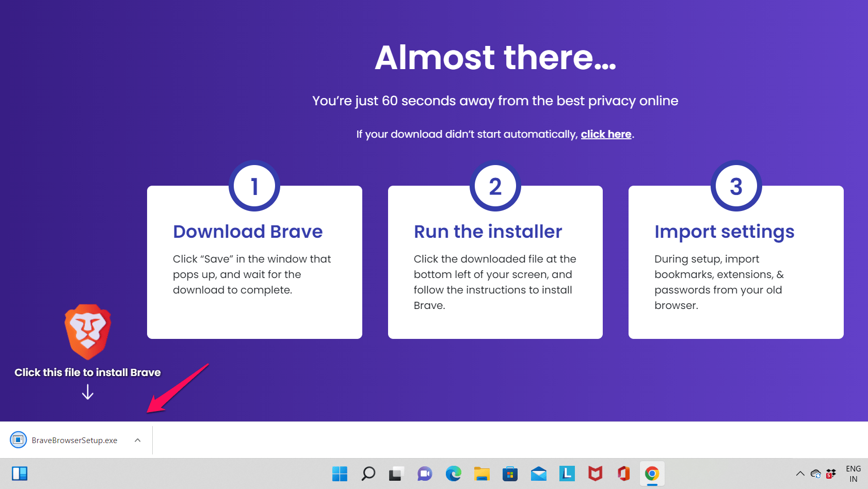Open LinkedIn from the taskbar
Image resolution: width=868 pixels, height=489 pixels.
click(x=567, y=474)
